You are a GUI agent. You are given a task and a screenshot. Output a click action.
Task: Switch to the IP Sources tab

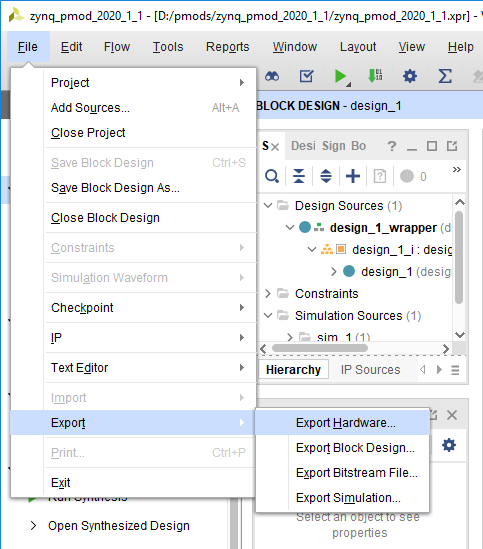pyautogui.click(x=370, y=369)
